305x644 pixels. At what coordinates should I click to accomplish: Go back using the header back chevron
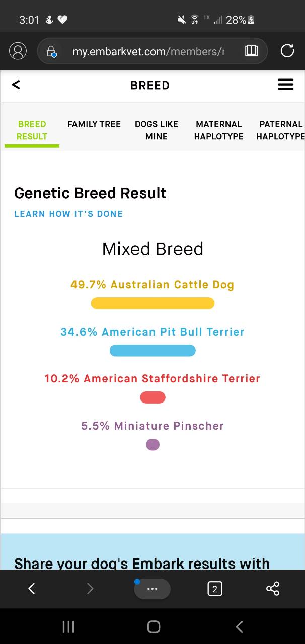pyautogui.click(x=16, y=85)
